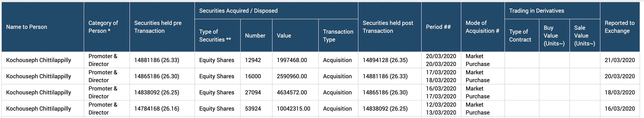
Task: Select the 4634572.00 value cell
Action: point(292,92)
